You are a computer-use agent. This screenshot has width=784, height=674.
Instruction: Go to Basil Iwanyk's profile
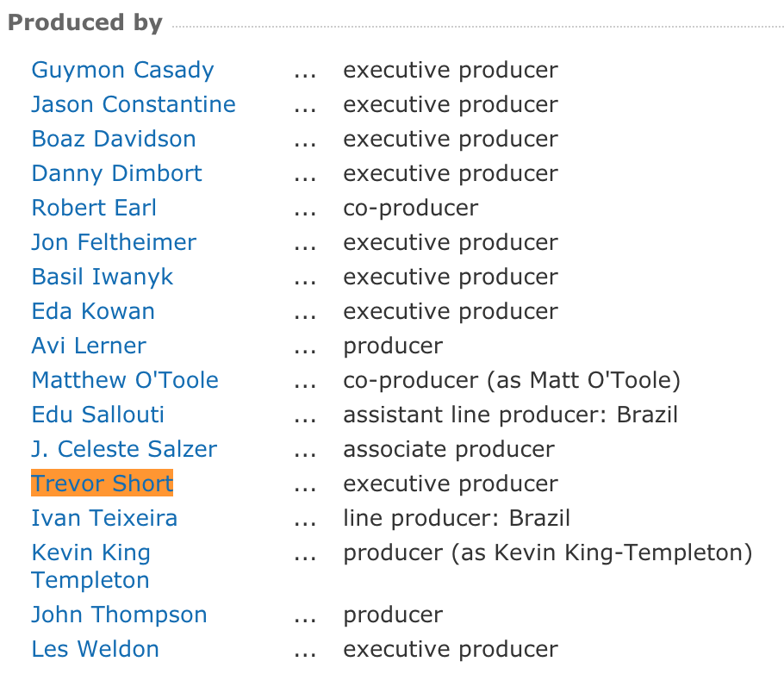(103, 277)
